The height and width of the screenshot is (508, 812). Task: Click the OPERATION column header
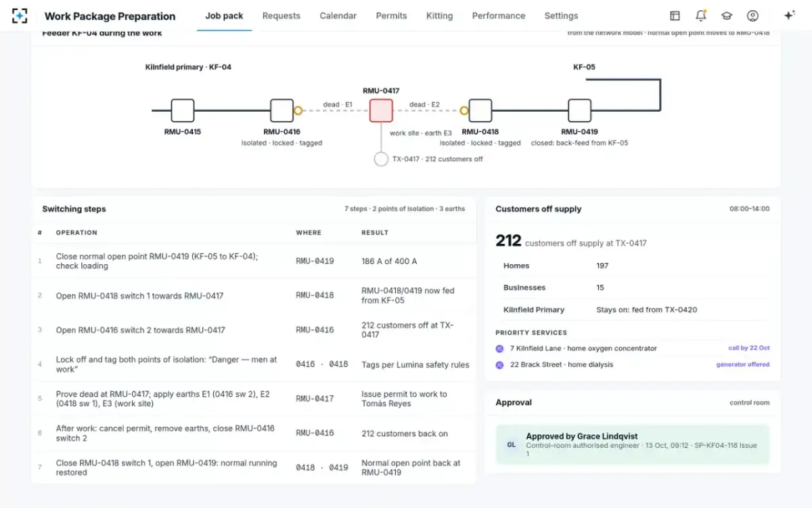pos(76,232)
